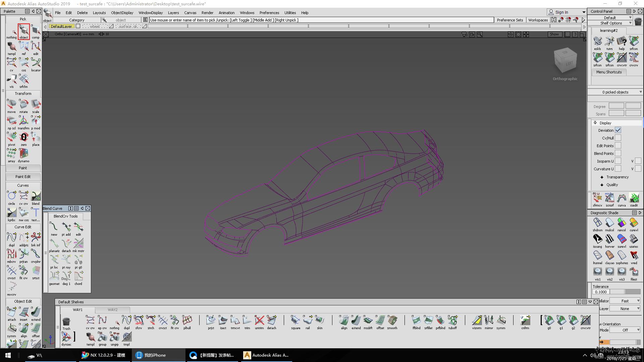Select the Surface fillet (srfillet) tool

click(428, 322)
